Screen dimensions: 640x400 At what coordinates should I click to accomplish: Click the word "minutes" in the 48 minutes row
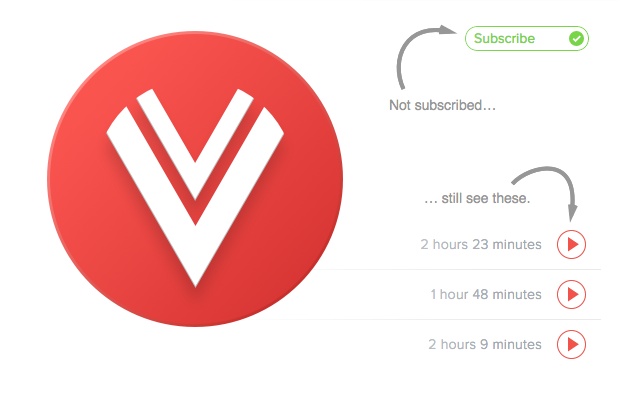517,294
